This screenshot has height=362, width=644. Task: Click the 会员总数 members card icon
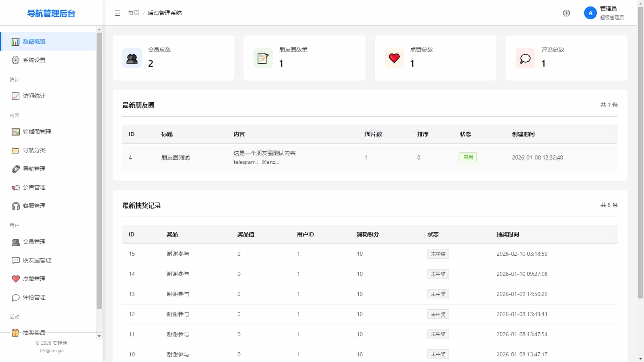pos(132,58)
